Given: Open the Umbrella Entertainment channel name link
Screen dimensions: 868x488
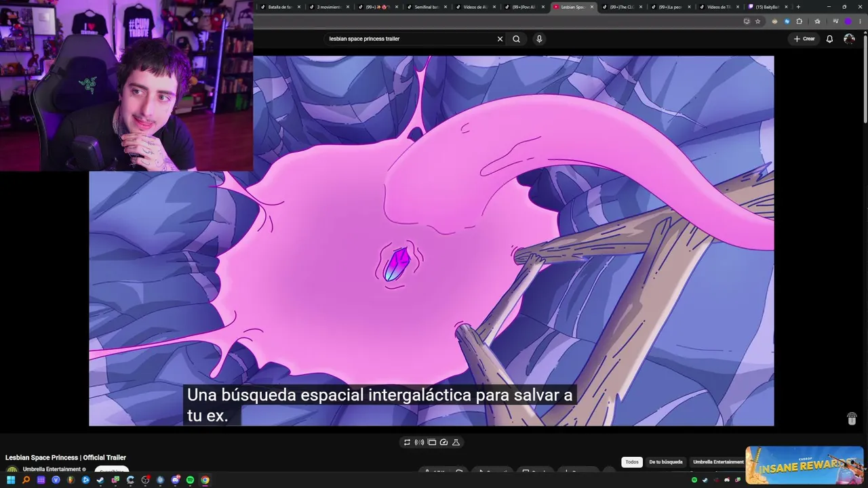Looking at the screenshot, I should coord(52,469).
